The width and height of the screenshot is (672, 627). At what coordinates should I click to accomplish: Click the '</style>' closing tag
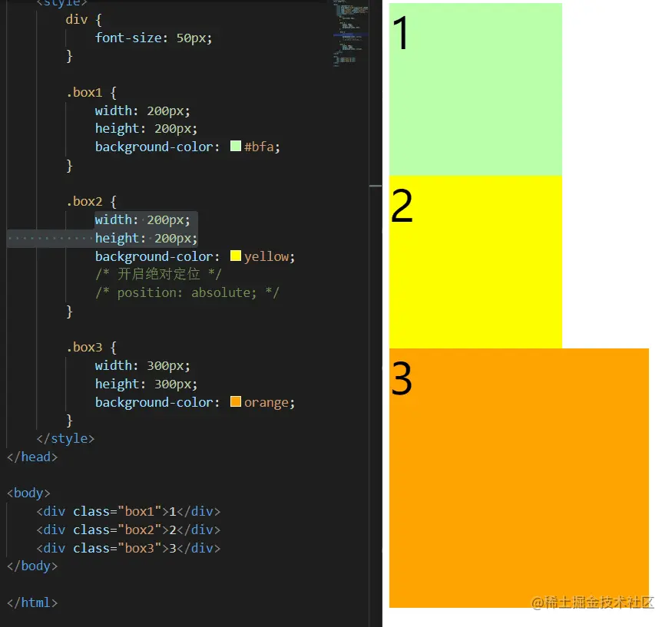pyautogui.click(x=65, y=438)
